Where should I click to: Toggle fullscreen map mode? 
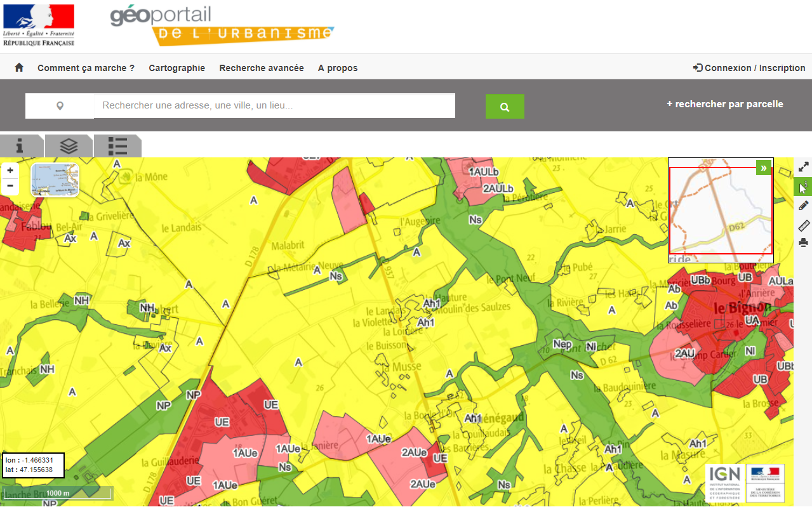click(803, 168)
